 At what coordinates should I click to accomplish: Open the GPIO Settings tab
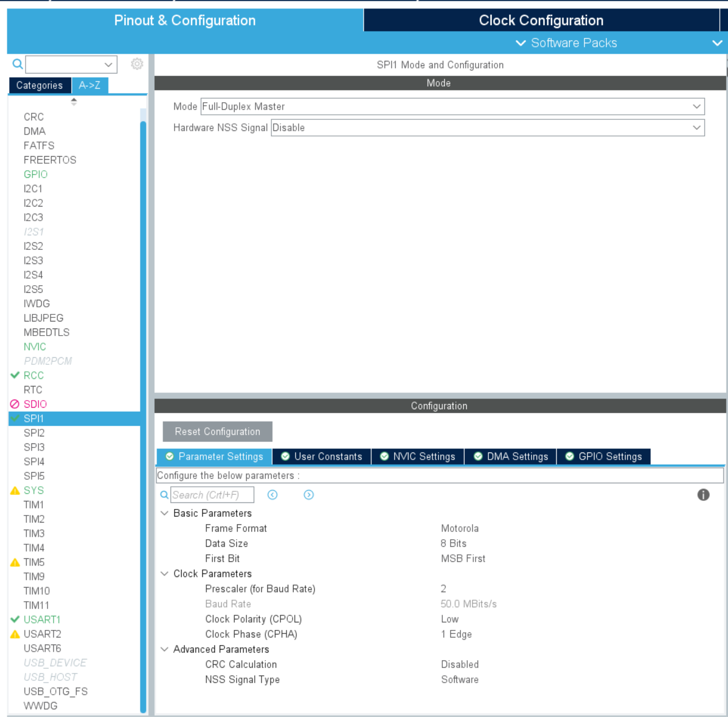tap(603, 457)
